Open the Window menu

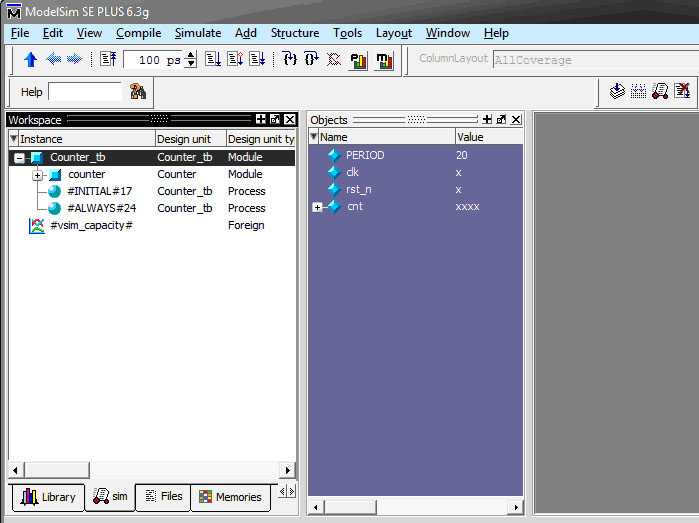pos(448,33)
